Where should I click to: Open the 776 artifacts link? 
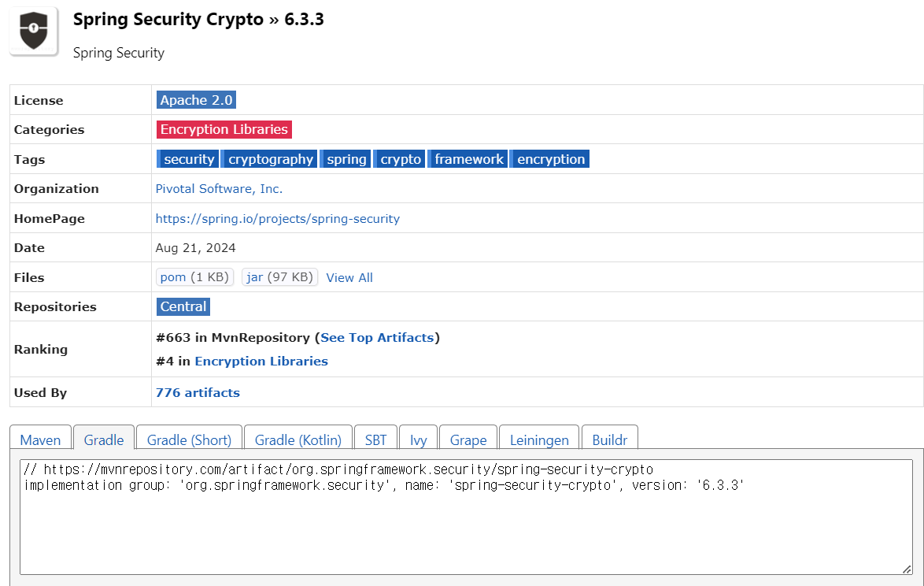coord(198,392)
